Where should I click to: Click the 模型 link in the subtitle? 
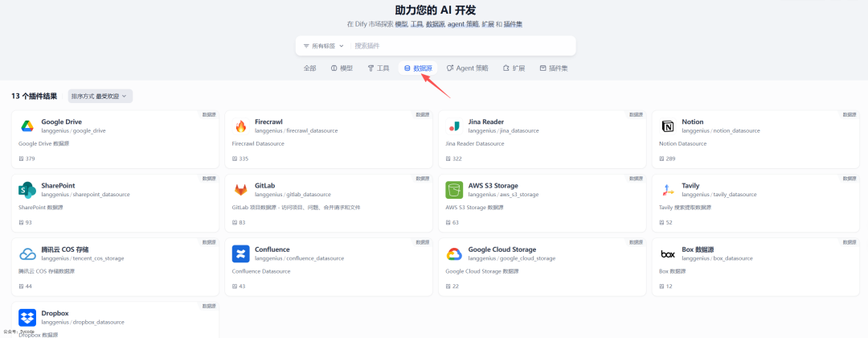click(x=401, y=24)
